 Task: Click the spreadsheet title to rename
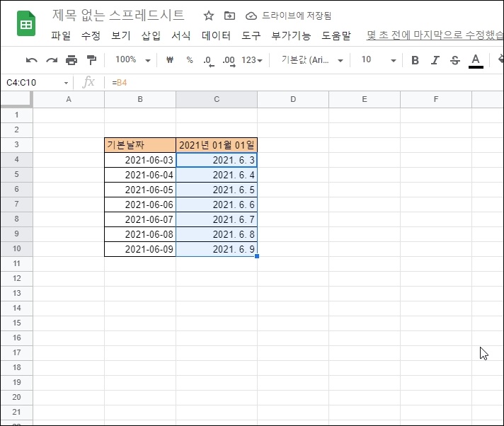point(118,16)
